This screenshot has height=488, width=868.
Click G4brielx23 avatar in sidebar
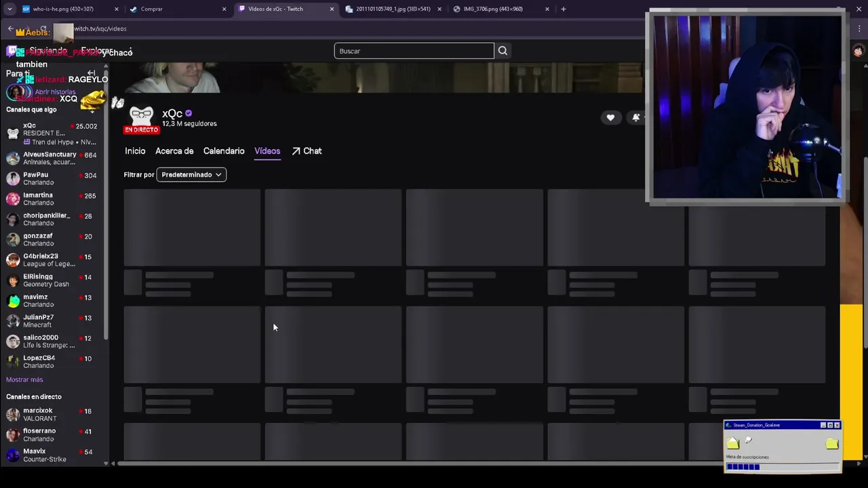[13, 260]
